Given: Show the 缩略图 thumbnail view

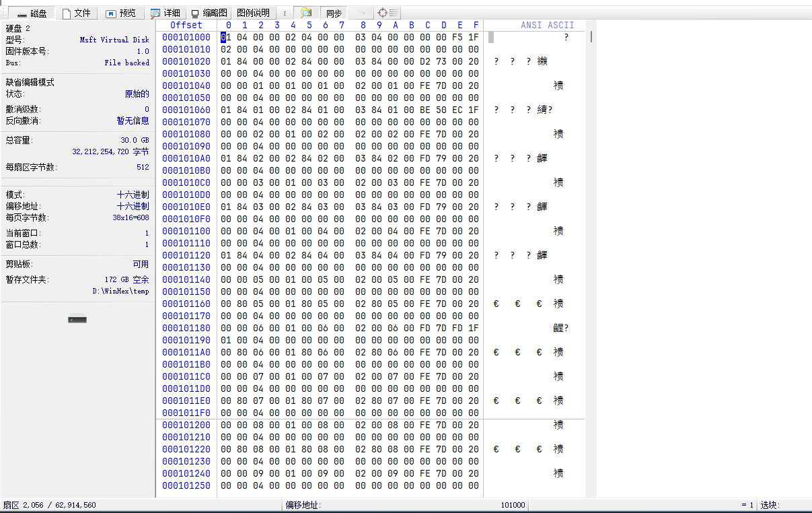Looking at the screenshot, I should tap(209, 13).
